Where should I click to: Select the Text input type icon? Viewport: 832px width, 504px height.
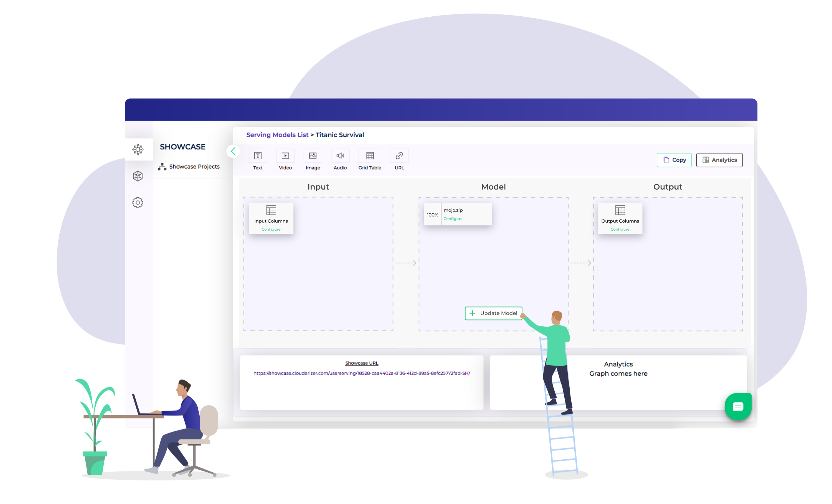[x=258, y=156]
